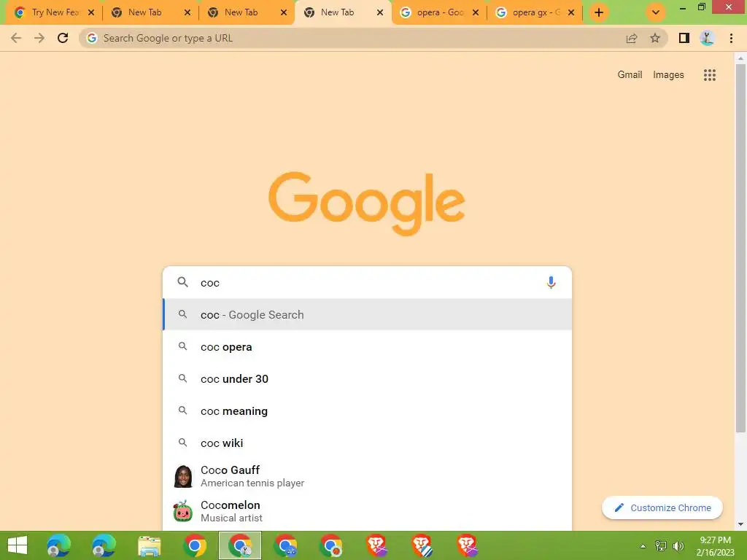Choose the 'coc - Google Search' suggestion

pos(368,315)
